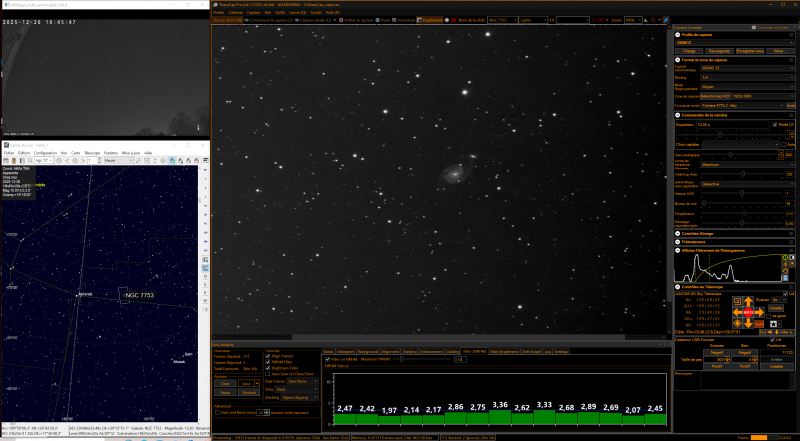
Task: Collapse the Profils de capture section
Action: click(678, 35)
